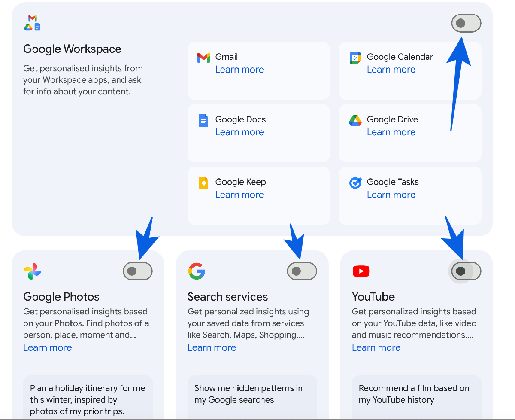Click the Google Tasks label text
515x420 pixels.
(x=393, y=182)
